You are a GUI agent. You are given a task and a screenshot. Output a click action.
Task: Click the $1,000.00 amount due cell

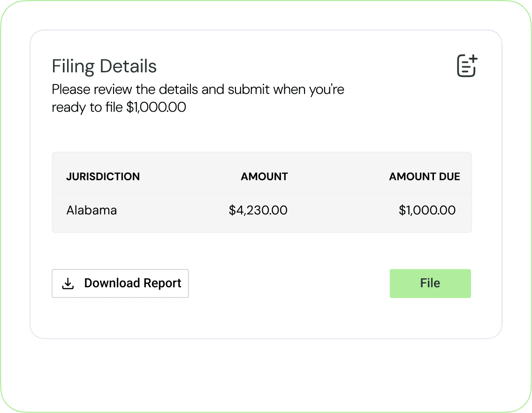click(427, 210)
